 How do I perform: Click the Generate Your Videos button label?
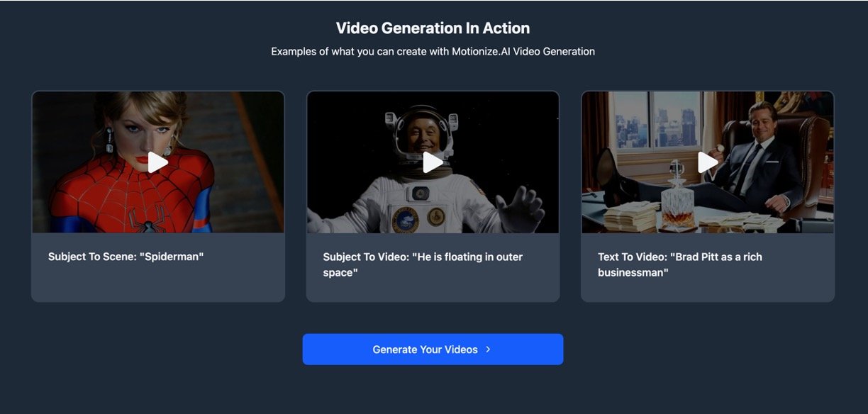coord(425,349)
